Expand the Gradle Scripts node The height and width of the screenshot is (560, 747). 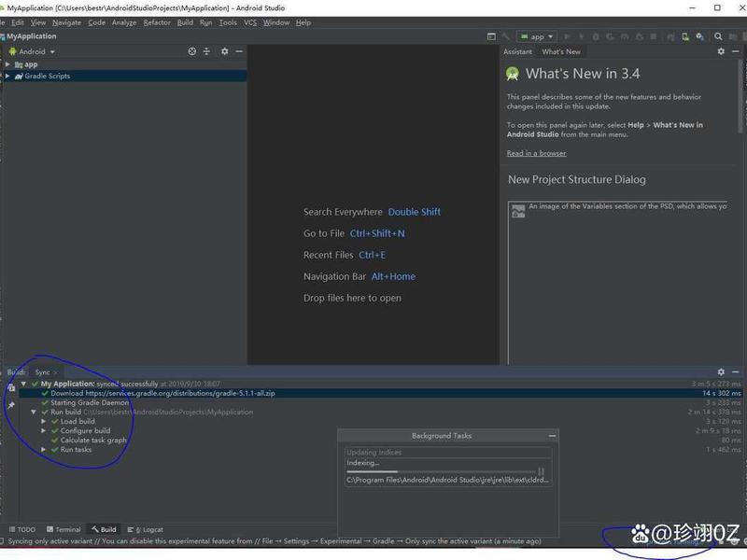point(7,76)
